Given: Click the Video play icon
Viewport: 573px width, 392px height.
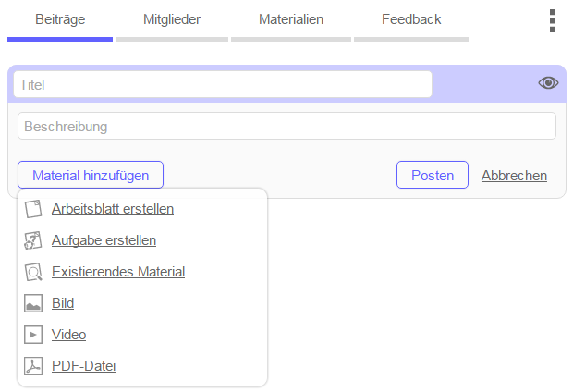Looking at the screenshot, I should (x=33, y=335).
